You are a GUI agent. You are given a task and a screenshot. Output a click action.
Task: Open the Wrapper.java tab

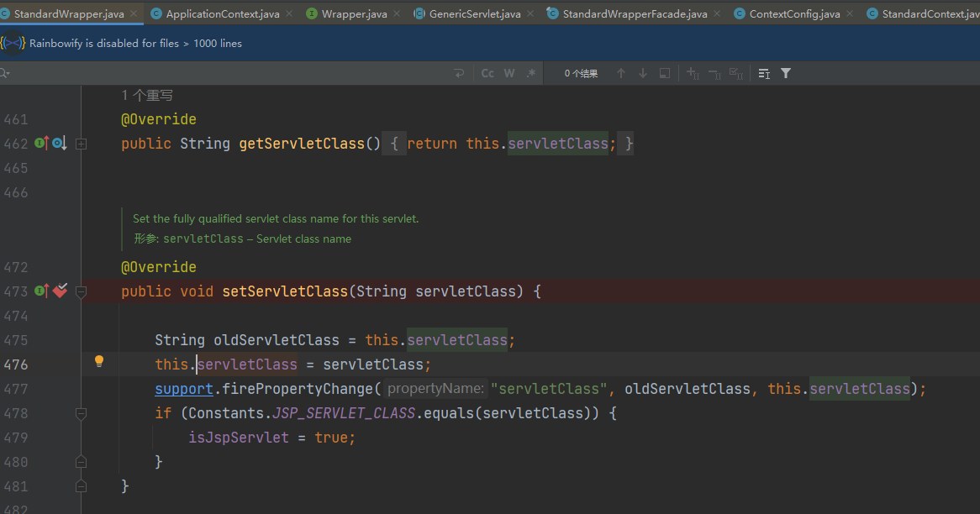click(355, 13)
